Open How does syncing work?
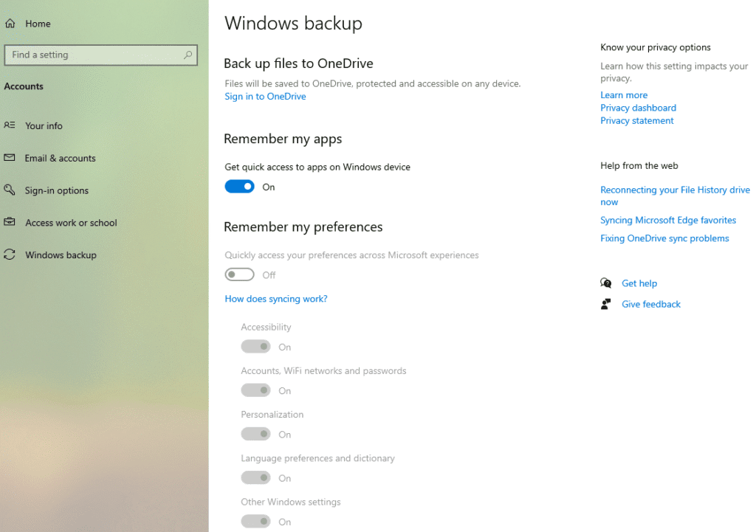Image resolution: width=756 pixels, height=532 pixels. [275, 298]
